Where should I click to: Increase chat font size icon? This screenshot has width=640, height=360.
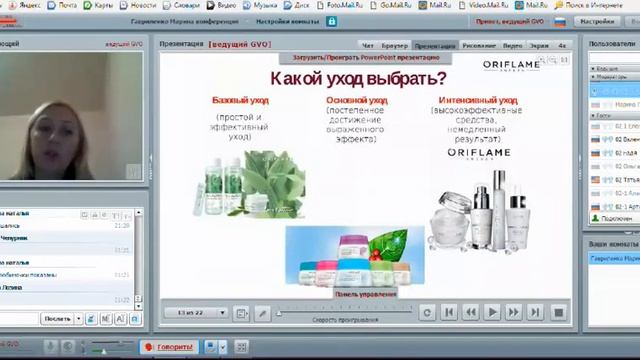[x=116, y=215]
